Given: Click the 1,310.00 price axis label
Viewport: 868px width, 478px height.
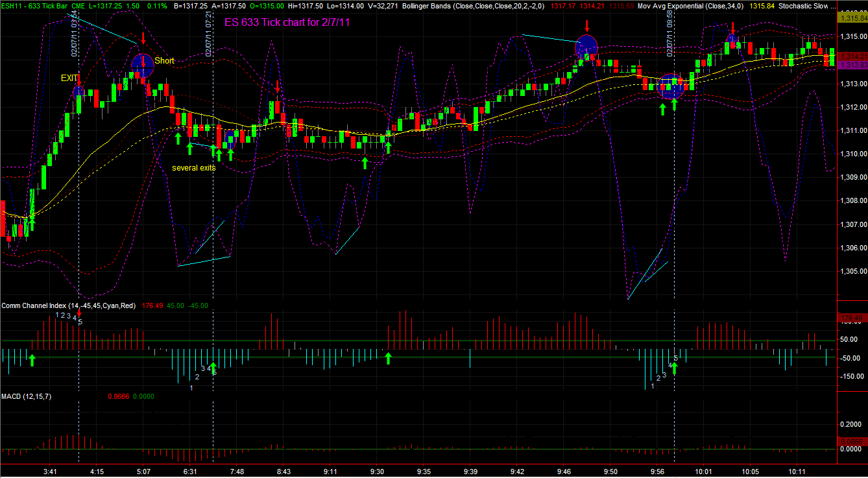Looking at the screenshot, I should [x=853, y=154].
